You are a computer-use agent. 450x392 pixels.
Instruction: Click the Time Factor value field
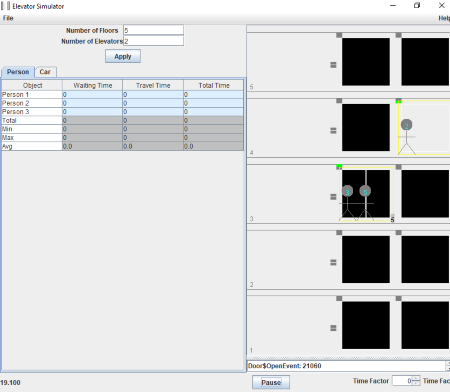(x=402, y=381)
